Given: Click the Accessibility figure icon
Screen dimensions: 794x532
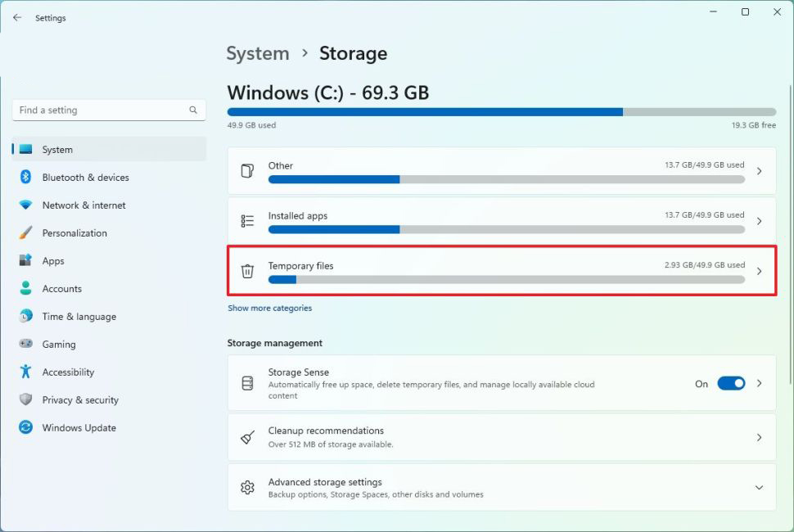Looking at the screenshot, I should pyautogui.click(x=25, y=372).
